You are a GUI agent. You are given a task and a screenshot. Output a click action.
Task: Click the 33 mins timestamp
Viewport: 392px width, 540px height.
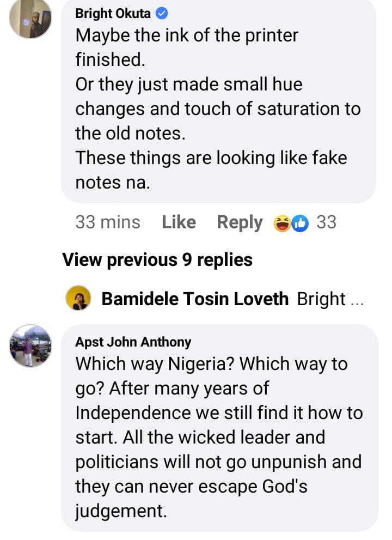[x=107, y=222]
